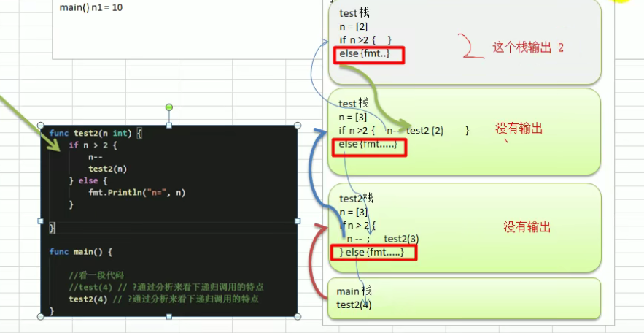Click the "test2(n)" recursive call line
Screen dimensions: 644x333
(x=108, y=169)
